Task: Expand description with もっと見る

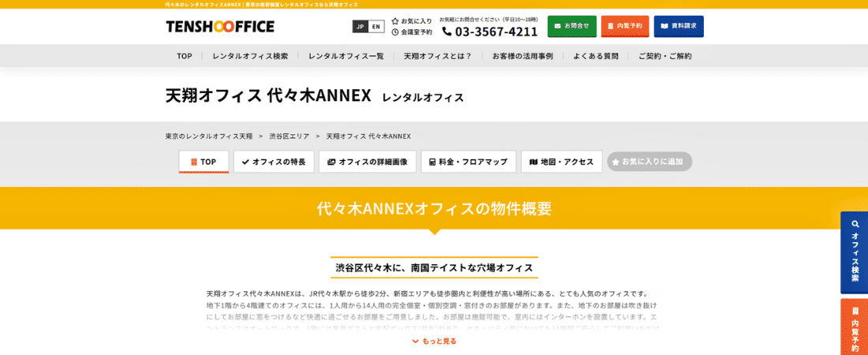Action: [434, 341]
